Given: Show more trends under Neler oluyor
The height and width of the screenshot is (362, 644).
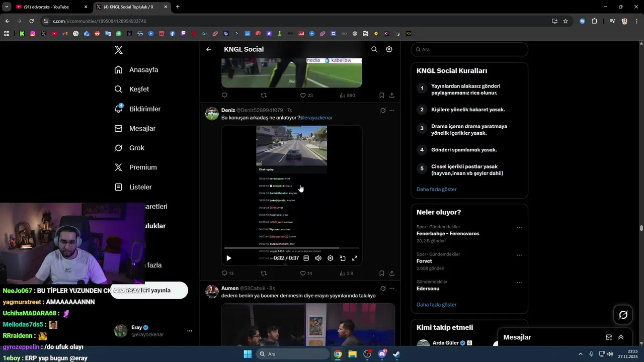Looking at the screenshot, I should coord(436,305).
